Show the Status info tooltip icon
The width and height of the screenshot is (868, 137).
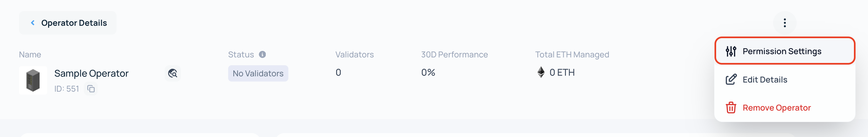tap(262, 54)
